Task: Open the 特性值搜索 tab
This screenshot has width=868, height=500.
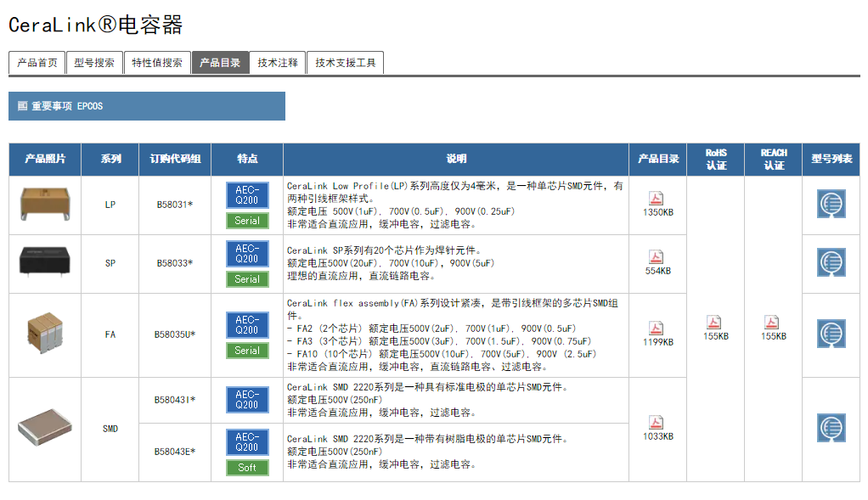Action: click(157, 63)
